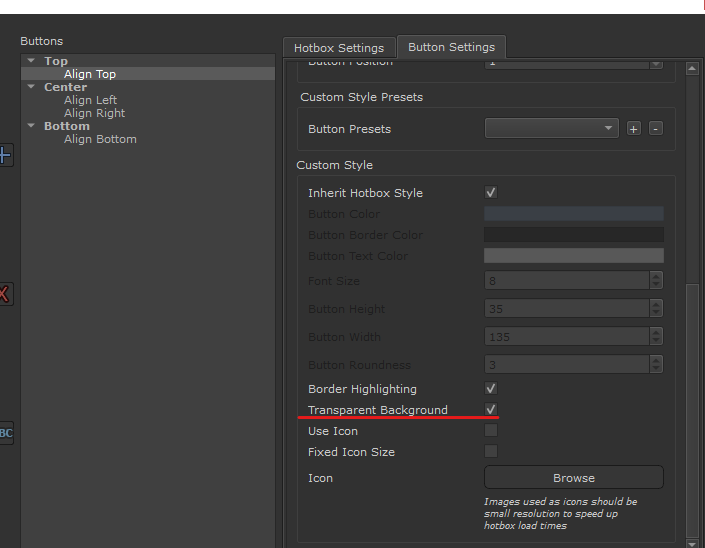Remove button preset with minus icon
The width and height of the screenshot is (705, 548).
coord(655,129)
